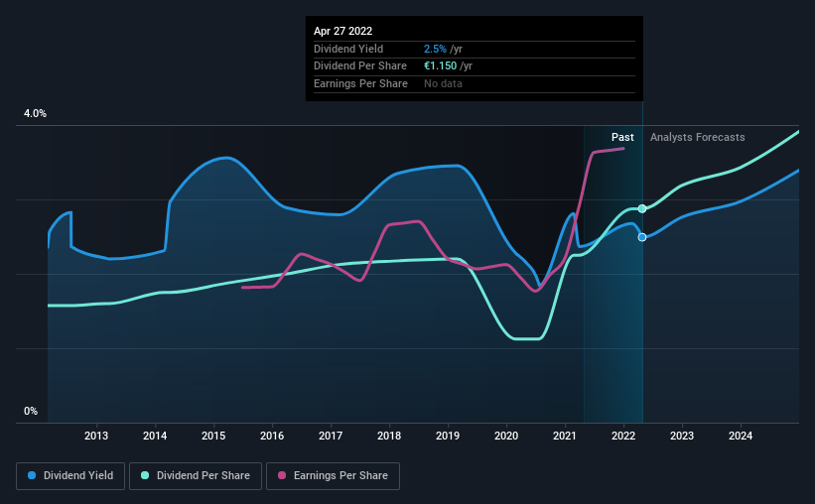Click the 2019 label on the x-axis
The image size is (815, 504).
(448, 436)
